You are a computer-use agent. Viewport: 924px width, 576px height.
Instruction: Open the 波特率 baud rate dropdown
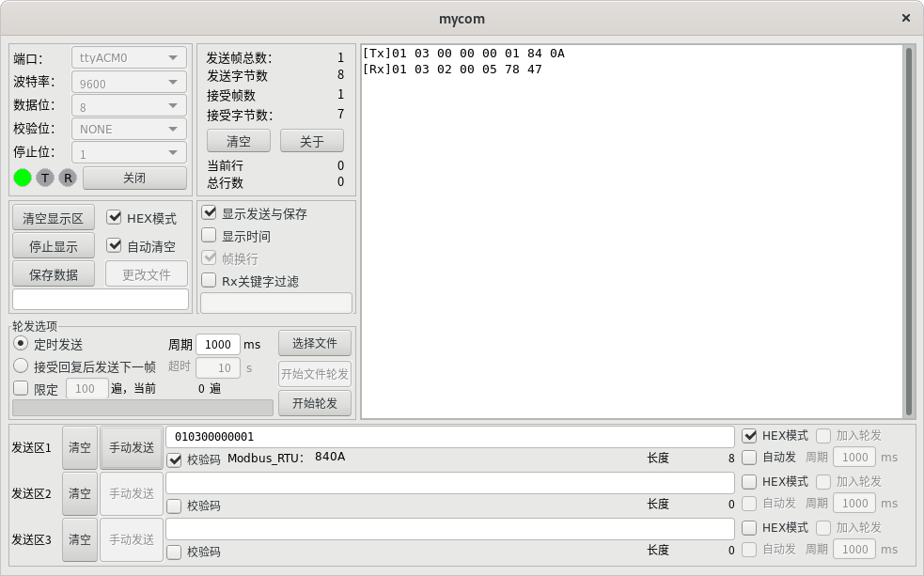point(128,81)
